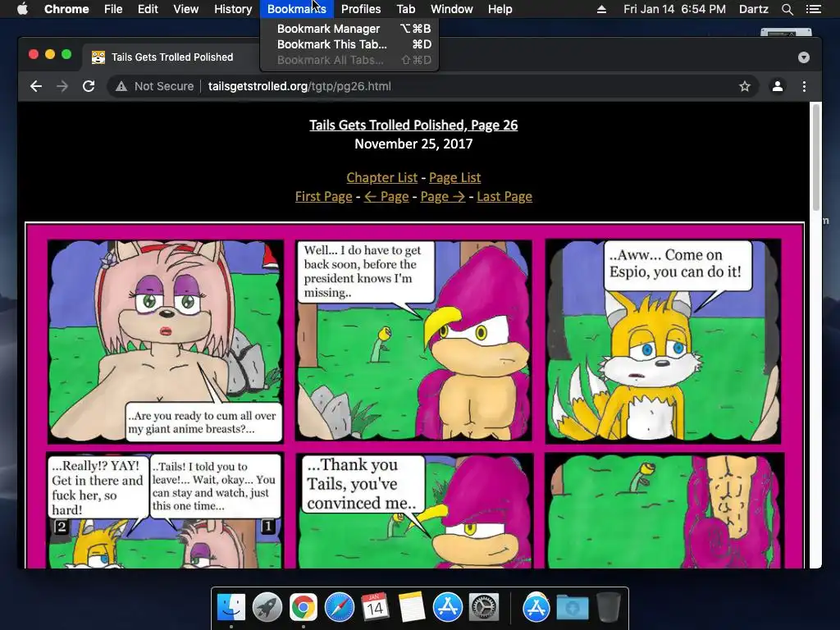Open the Edit menu

(x=148, y=9)
